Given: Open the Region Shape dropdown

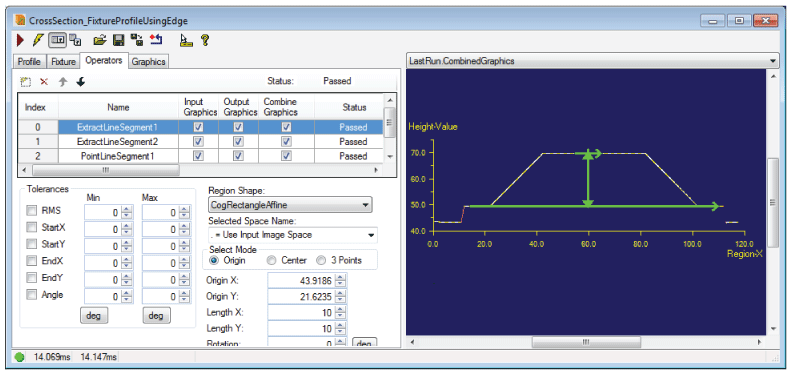Looking at the screenshot, I should click(290, 205).
